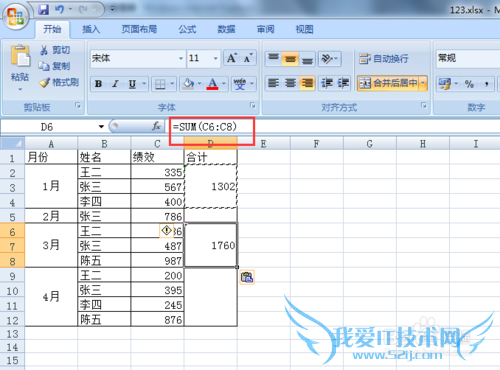Open the 常规 number format box
The height and width of the screenshot is (370, 500).
pyautogui.click(x=468, y=58)
